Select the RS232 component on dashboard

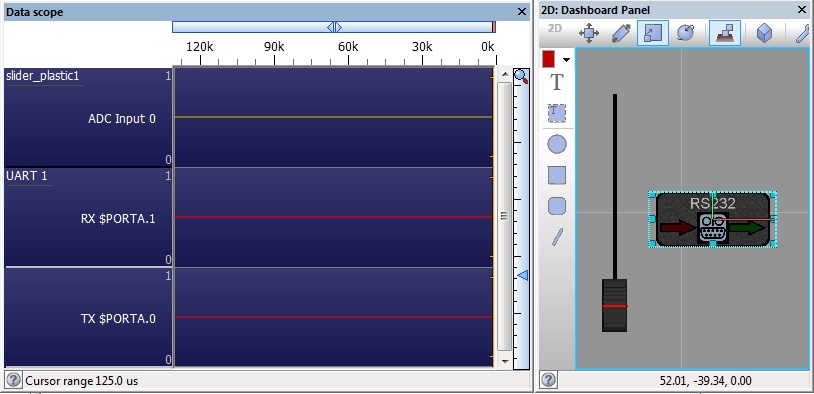click(x=712, y=219)
